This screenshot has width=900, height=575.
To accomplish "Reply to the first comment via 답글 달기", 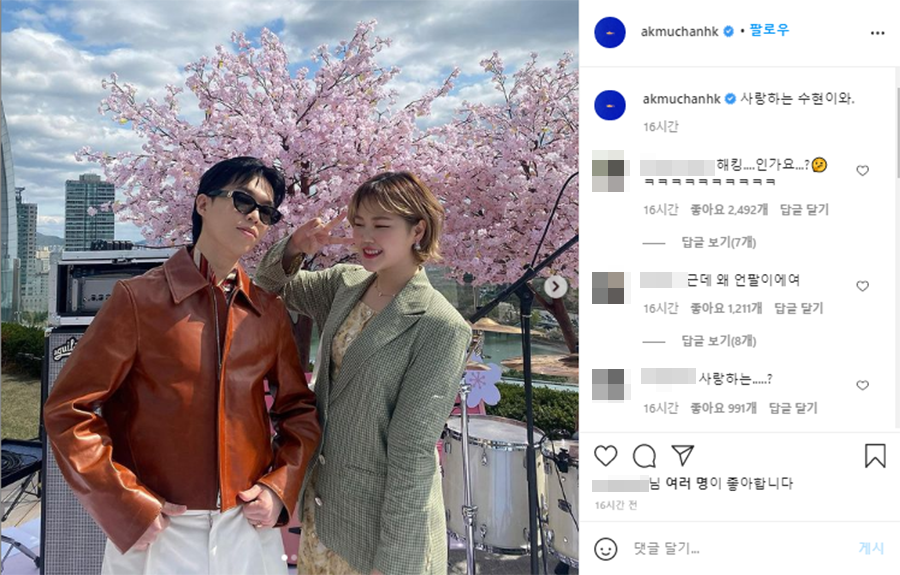I will coord(804,209).
